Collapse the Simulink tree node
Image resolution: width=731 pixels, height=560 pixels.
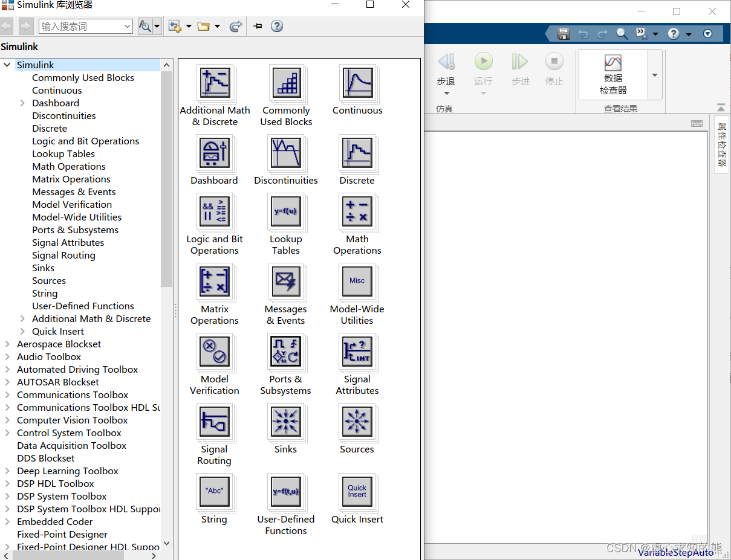click(x=7, y=65)
